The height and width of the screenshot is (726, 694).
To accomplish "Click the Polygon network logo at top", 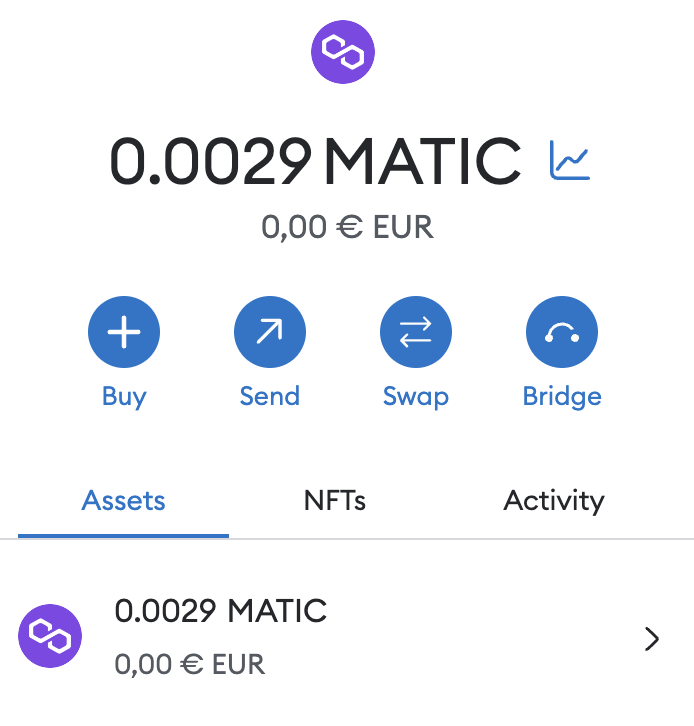I will [342, 52].
